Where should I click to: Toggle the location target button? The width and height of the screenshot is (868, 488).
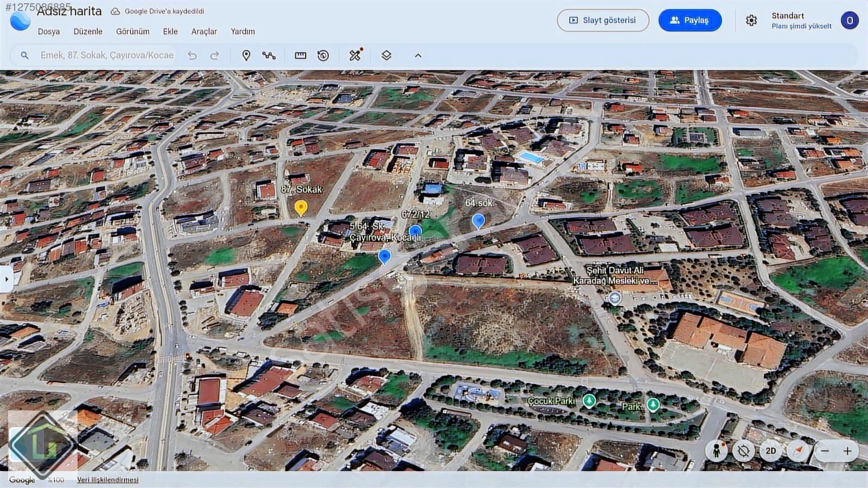tap(743, 451)
